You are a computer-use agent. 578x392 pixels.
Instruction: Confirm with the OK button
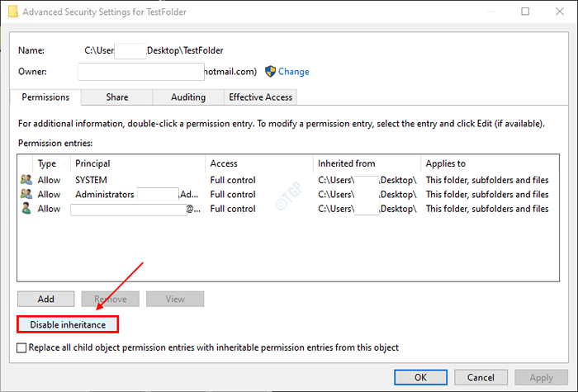tap(421, 377)
